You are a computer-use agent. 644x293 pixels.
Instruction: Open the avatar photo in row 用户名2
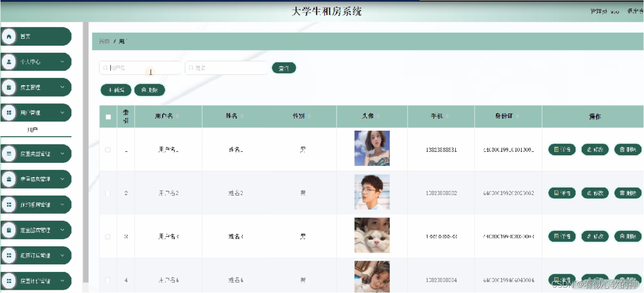tap(372, 192)
